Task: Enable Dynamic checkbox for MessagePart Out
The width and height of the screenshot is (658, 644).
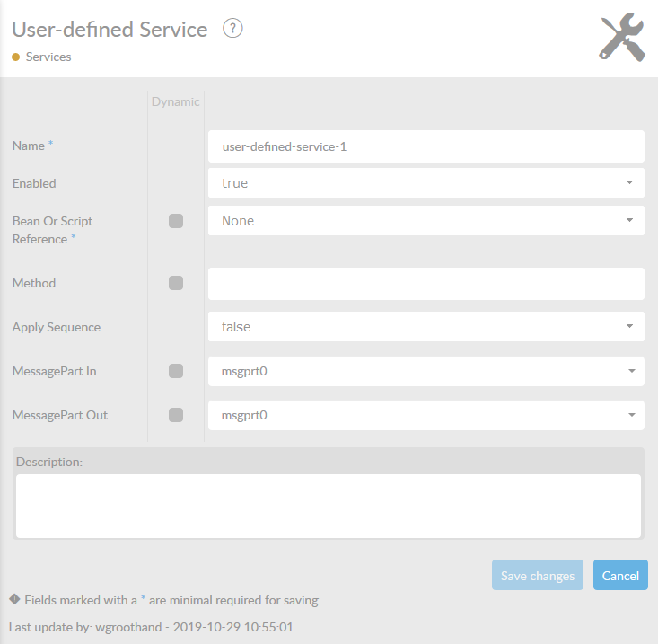Action: point(176,415)
